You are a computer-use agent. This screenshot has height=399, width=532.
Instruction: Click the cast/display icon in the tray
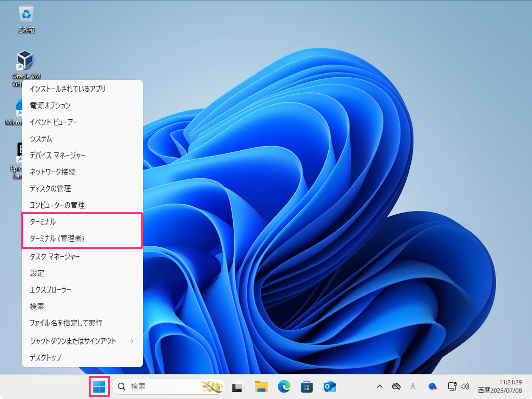(x=452, y=387)
